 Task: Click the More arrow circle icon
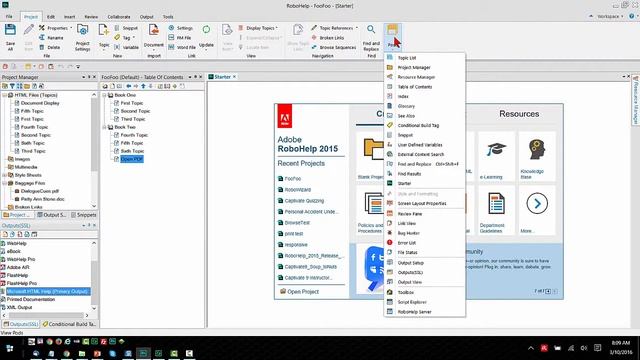click(537, 203)
